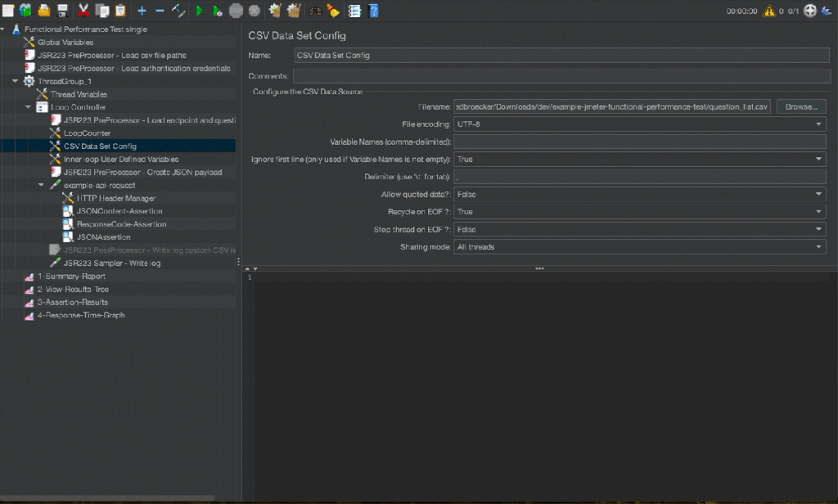Screen dimensions: 838x504
Task: Open the Recycle on EOF dropdown
Action: [640, 212]
